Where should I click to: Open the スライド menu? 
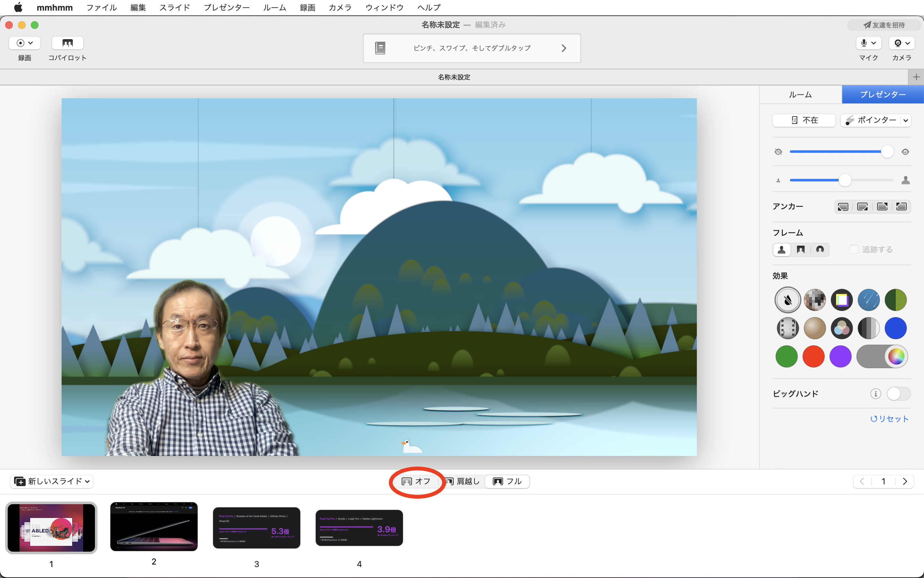[x=175, y=8]
